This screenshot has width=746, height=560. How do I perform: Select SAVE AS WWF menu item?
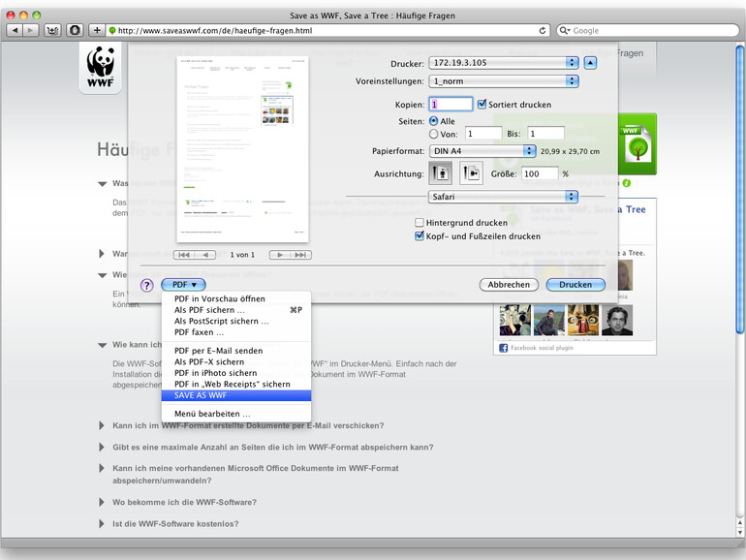236,395
